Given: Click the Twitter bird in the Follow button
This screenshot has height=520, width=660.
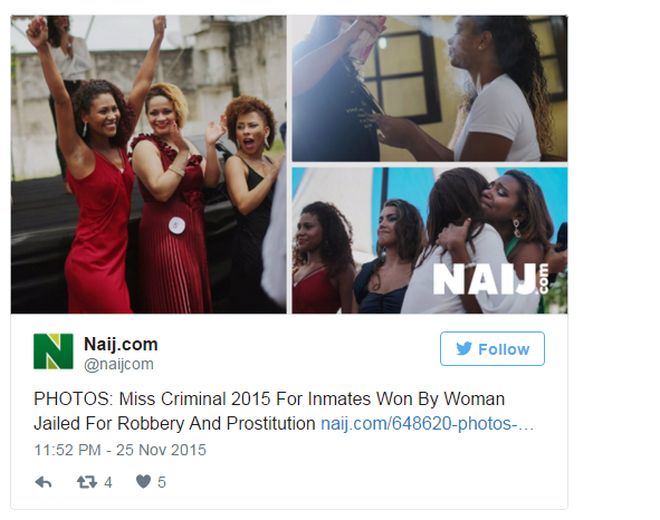Looking at the screenshot, I should coord(464,349).
